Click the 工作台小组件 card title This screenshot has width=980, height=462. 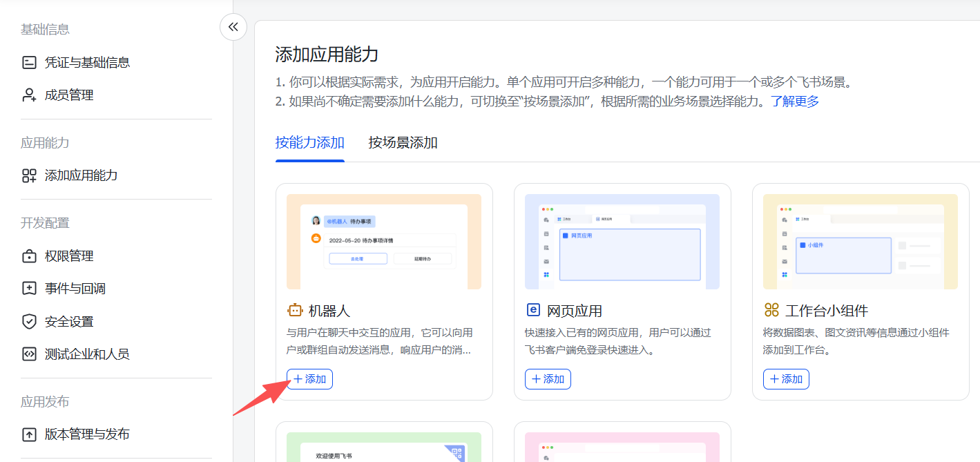[x=827, y=311]
